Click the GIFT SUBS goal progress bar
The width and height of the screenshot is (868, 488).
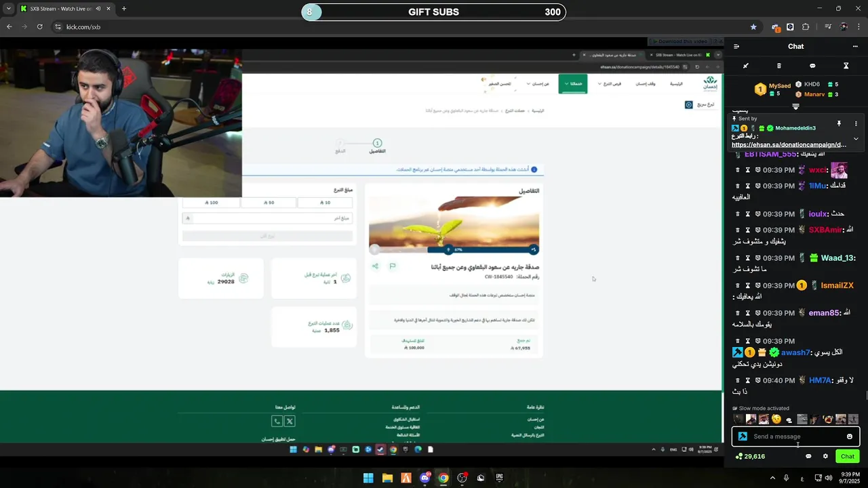433,12
